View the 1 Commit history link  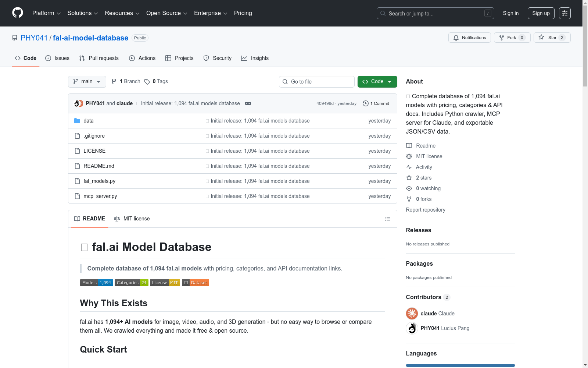coord(376,103)
